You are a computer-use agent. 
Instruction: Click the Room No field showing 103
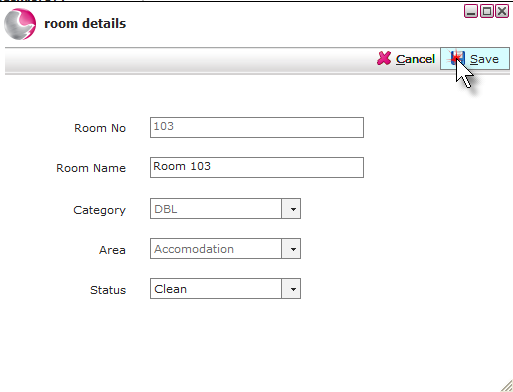tap(257, 127)
